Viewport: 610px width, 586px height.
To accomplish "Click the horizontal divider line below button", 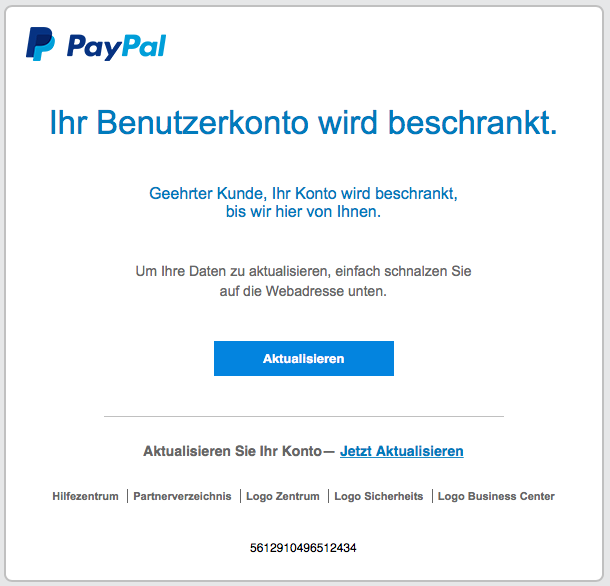I will (x=304, y=416).
